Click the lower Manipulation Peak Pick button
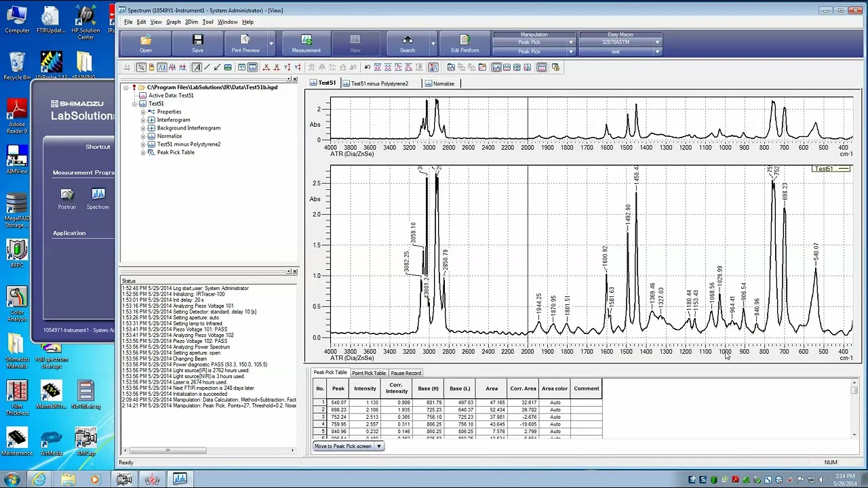This screenshot has width=868, height=488. [x=530, y=52]
